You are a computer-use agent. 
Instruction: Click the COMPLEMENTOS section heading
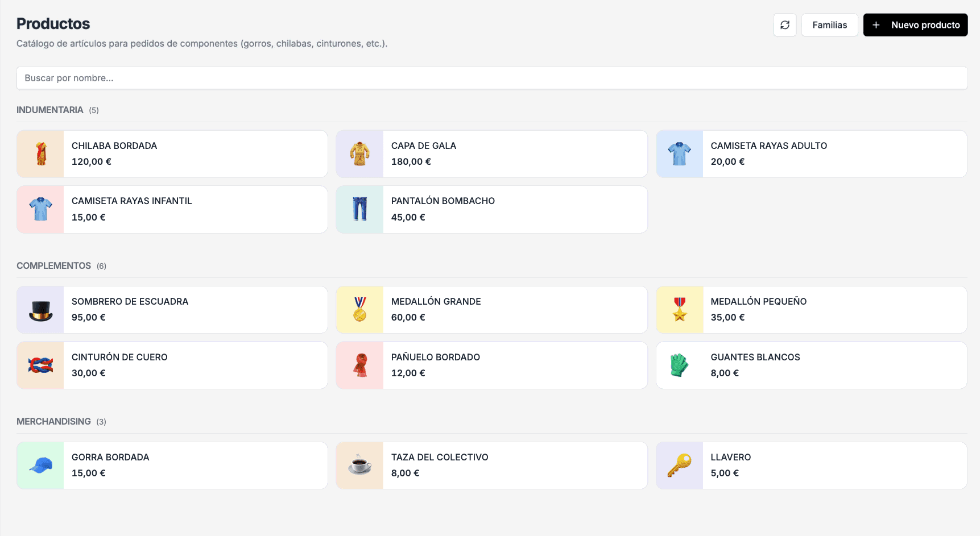(53, 265)
